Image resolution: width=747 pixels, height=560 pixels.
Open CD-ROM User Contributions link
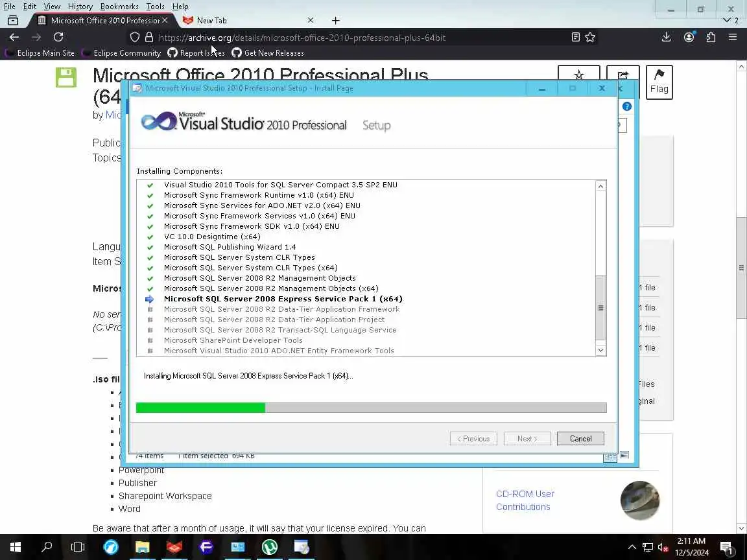click(x=525, y=500)
